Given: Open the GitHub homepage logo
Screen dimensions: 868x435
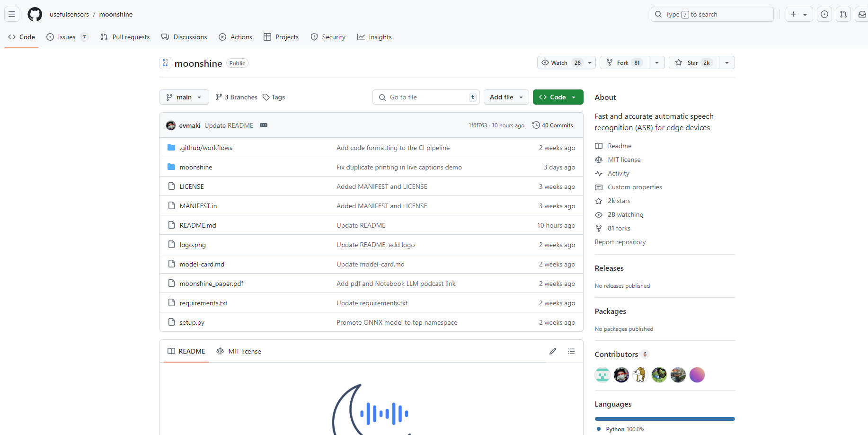Looking at the screenshot, I should [35, 14].
